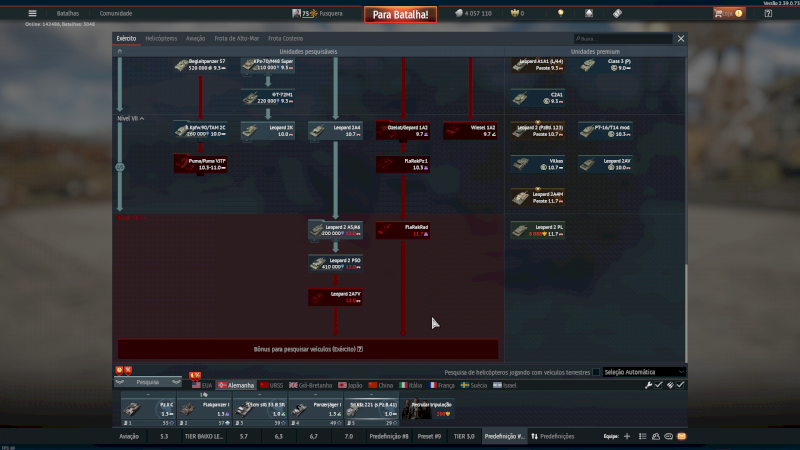The height and width of the screenshot is (450, 800).
Task: Open the Predefinições presets button
Action: 554,436
